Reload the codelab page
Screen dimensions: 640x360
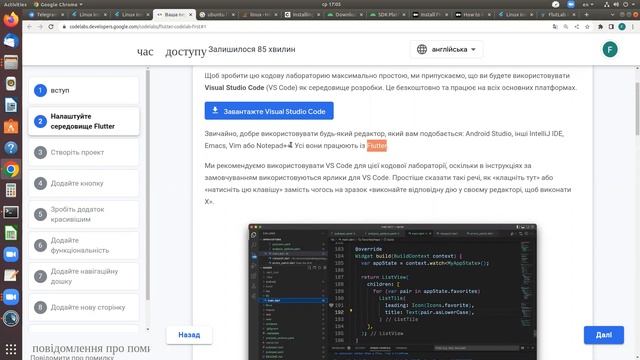pos(51,27)
